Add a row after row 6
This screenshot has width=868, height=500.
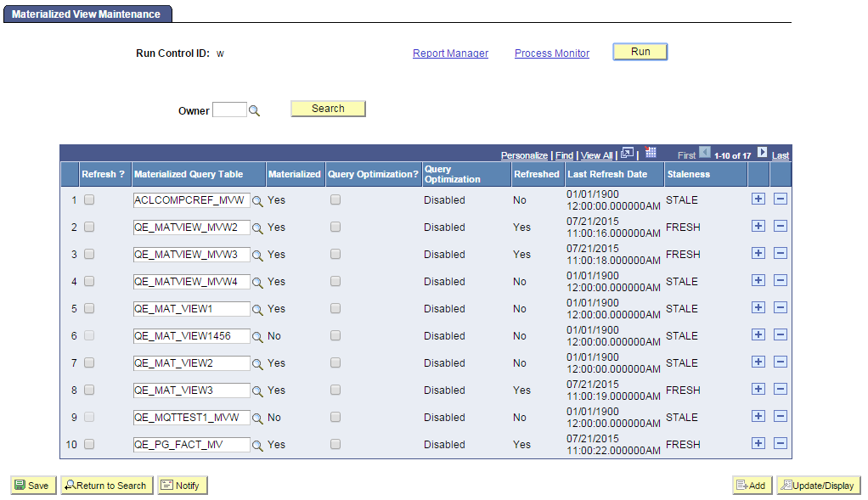click(x=758, y=334)
